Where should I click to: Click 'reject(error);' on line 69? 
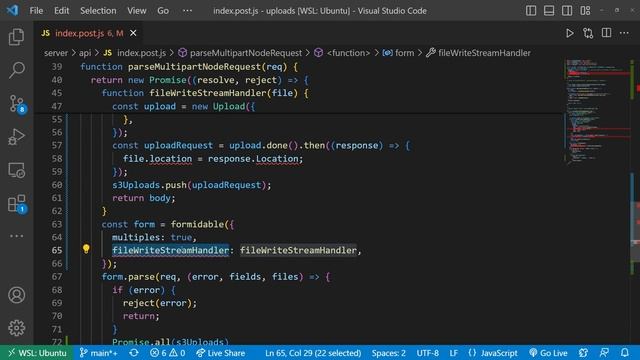[160, 303]
